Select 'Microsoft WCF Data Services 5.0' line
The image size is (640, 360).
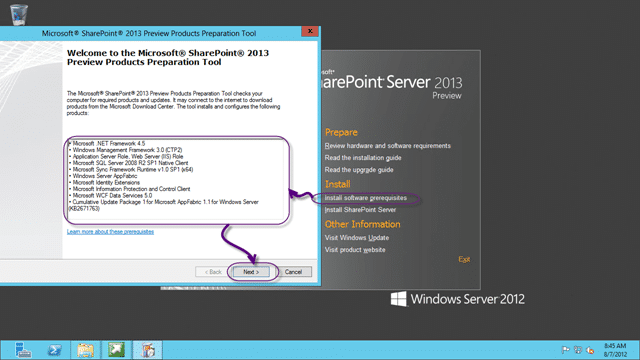coord(110,196)
